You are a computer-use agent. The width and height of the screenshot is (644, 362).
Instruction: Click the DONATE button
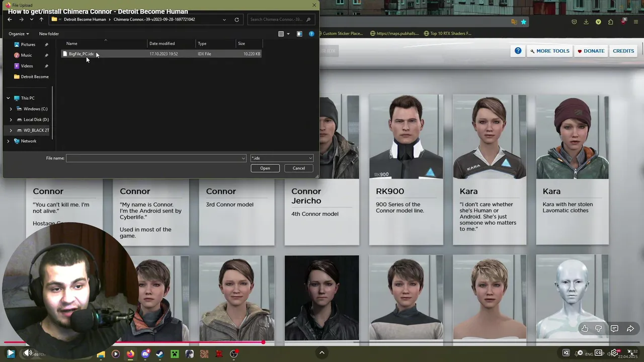(x=591, y=51)
